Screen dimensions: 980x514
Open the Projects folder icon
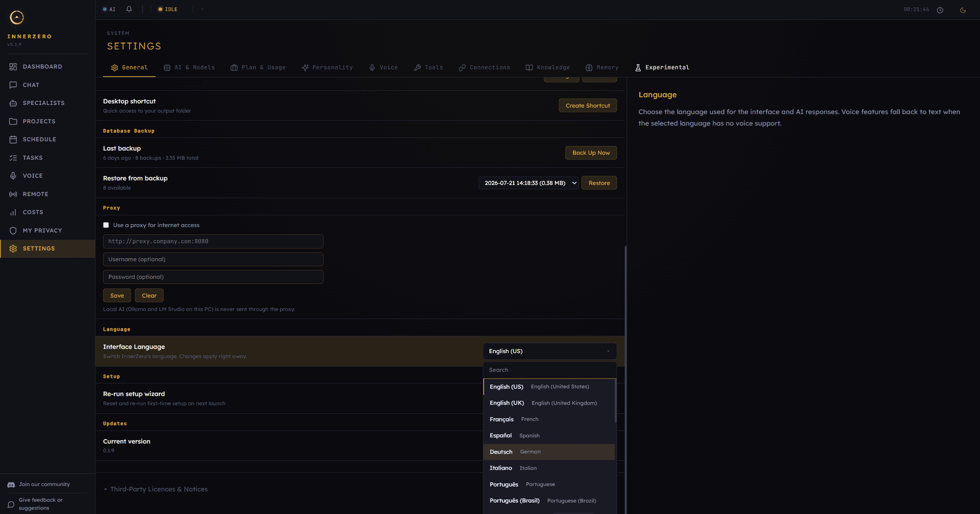click(13, 121)
